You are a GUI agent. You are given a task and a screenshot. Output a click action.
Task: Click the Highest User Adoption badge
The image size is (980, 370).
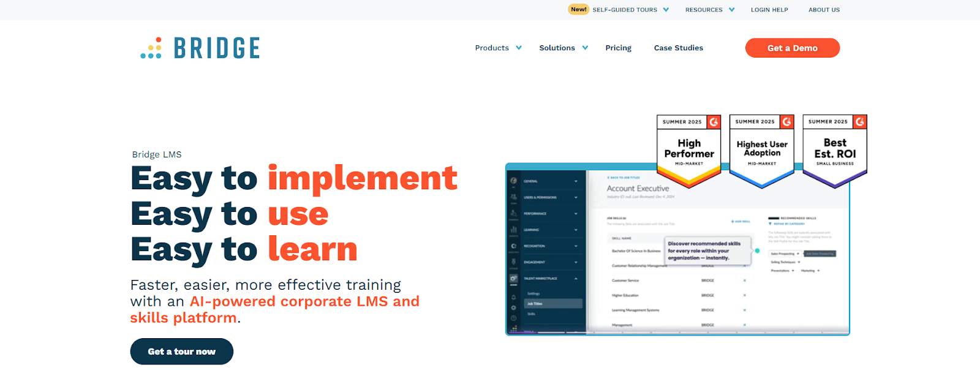coord(762,151)
